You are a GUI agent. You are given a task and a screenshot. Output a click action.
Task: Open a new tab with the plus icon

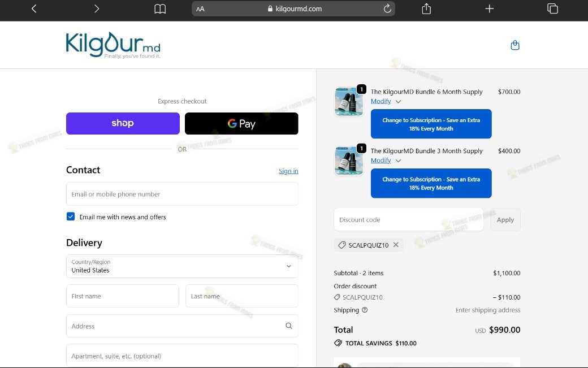[x=490, y=8]
